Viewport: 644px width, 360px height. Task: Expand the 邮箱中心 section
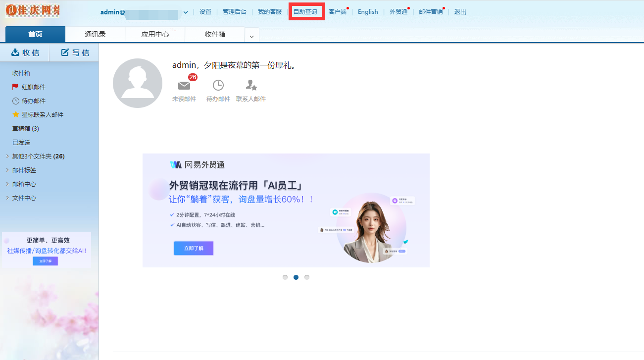[x=24, y=184]
